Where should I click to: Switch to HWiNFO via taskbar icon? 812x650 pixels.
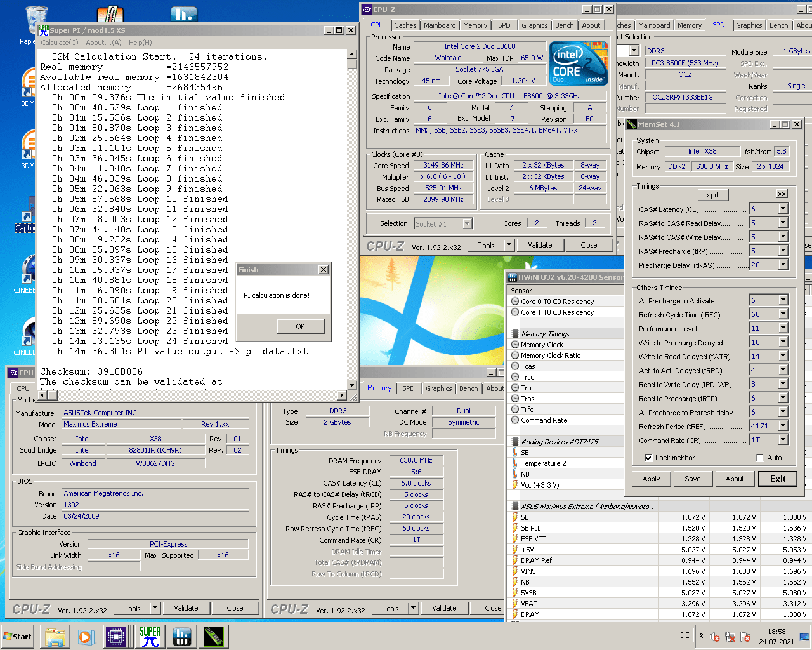coord(182,637)
